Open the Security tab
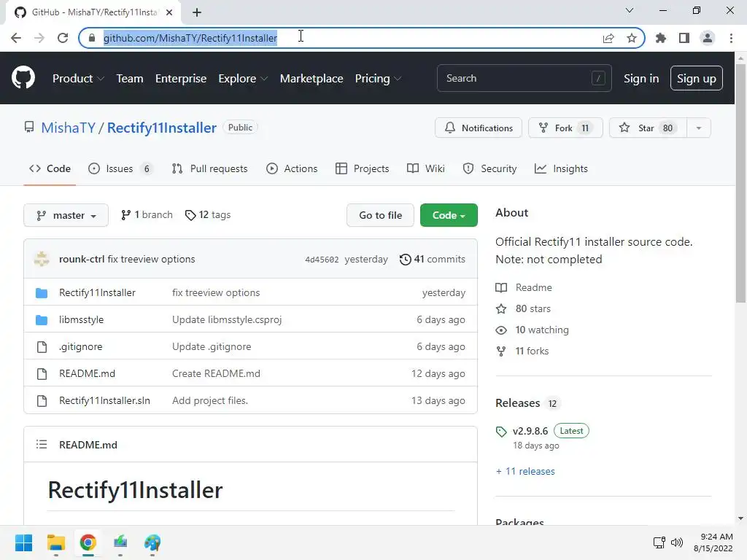The image size is (747, 560). [x=489, y=168]
